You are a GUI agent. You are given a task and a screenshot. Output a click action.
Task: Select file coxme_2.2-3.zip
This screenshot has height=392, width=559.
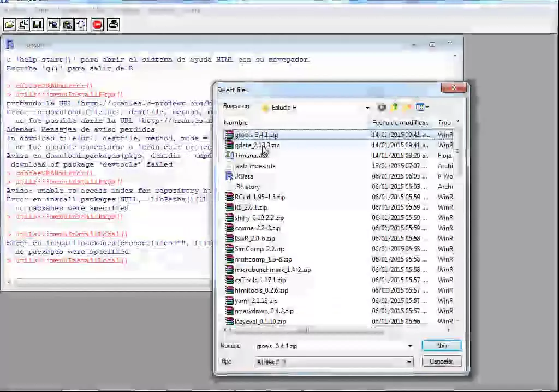pos(258,228)
